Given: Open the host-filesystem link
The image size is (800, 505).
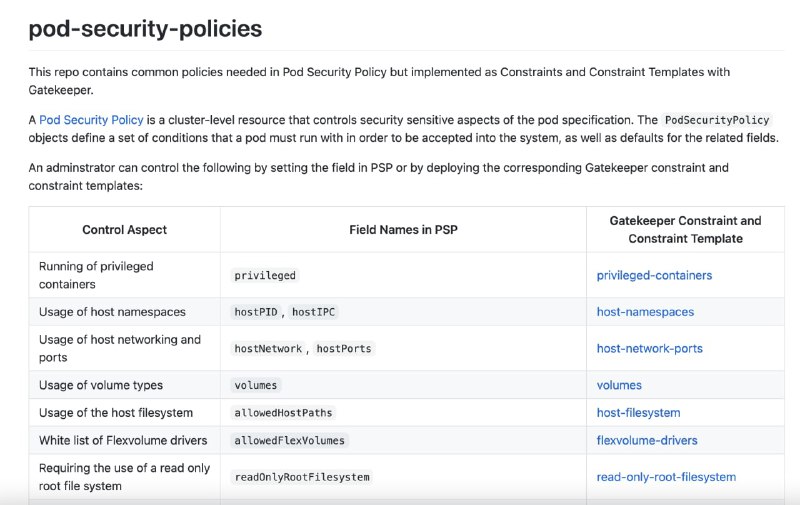Looking at the screenshot, I should point(638,413).
